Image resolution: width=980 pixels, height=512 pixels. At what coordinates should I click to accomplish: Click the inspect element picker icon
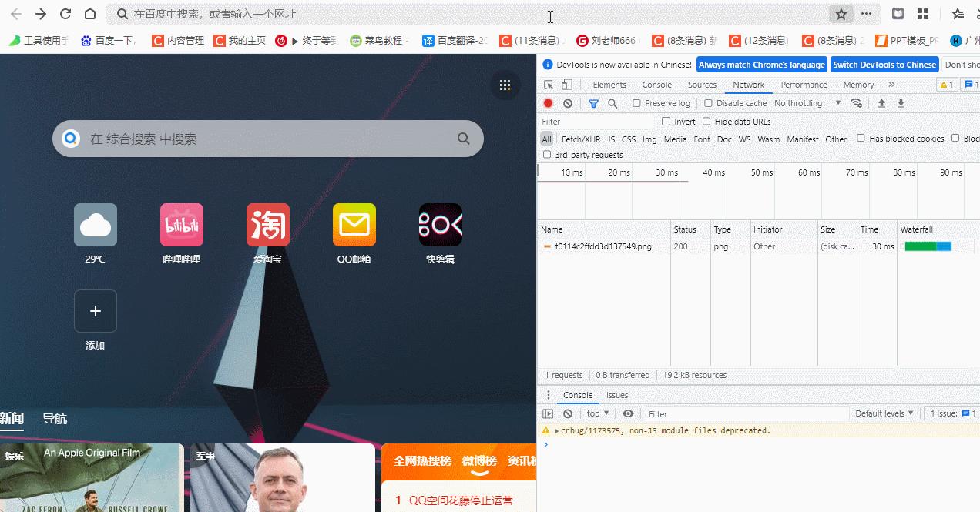click(549, 85)
